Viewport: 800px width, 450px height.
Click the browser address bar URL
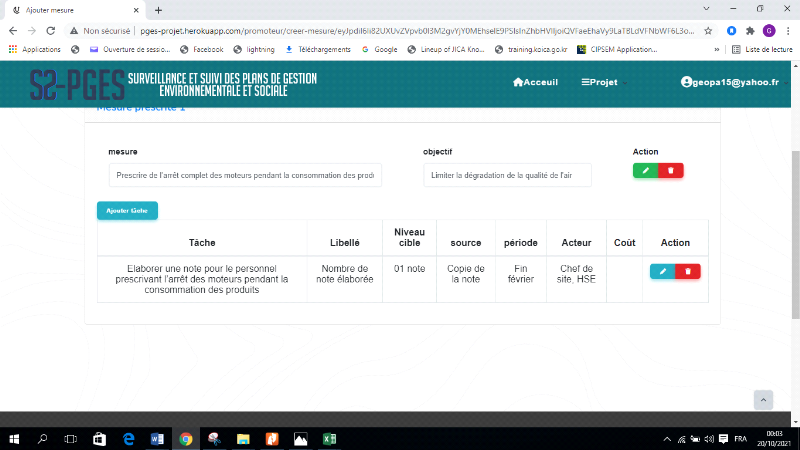point(417,31)
